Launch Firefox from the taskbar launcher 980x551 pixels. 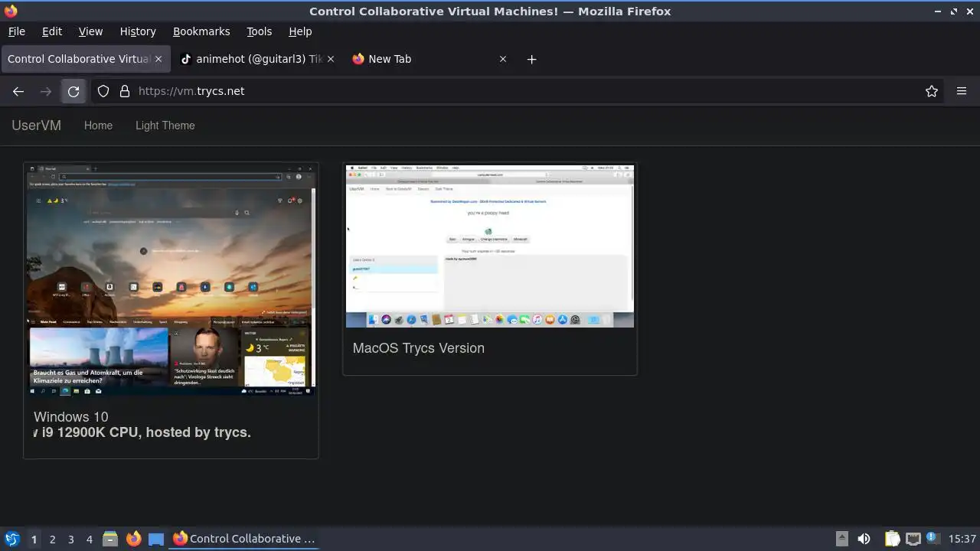click(133, 539)
